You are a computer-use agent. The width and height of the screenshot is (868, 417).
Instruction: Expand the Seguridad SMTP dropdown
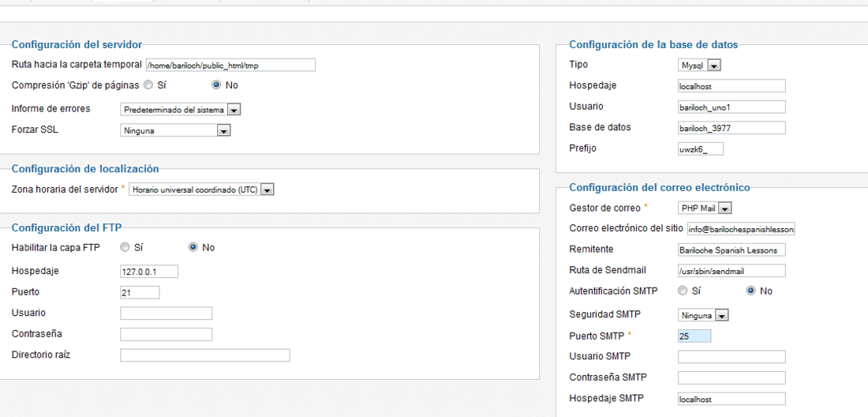click(703, 316)
